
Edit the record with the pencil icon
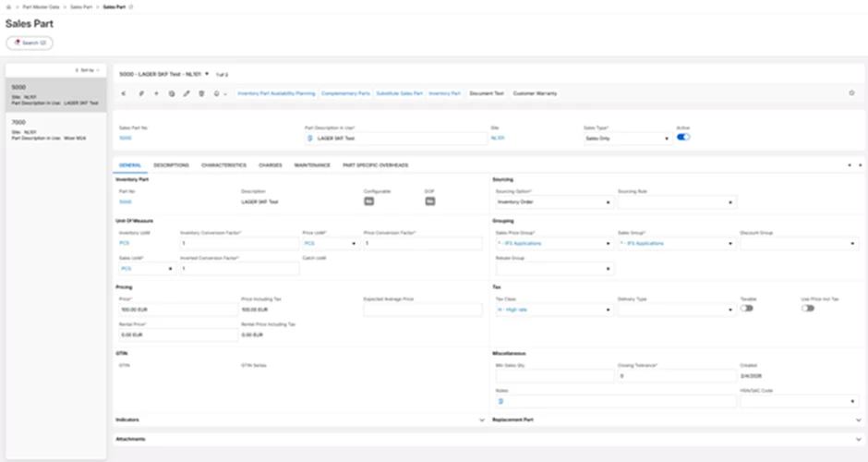click(x=187, y=93)
